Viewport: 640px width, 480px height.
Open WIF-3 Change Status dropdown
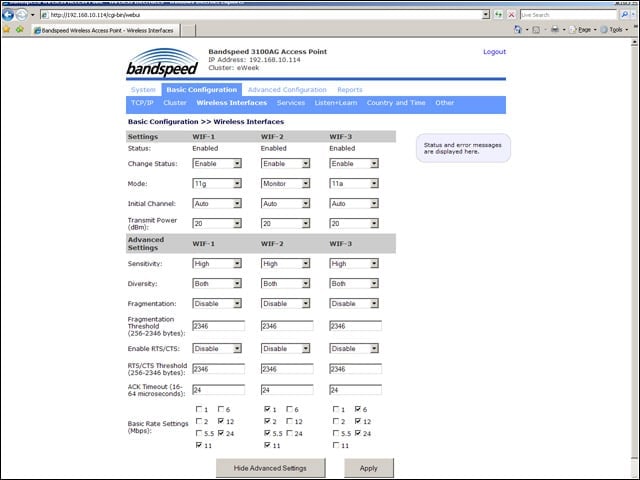point(354,164)
